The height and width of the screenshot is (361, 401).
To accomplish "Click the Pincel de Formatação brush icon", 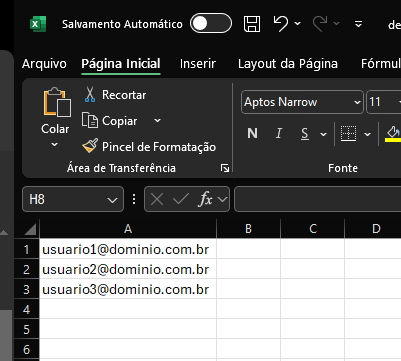I will (90, 146).
